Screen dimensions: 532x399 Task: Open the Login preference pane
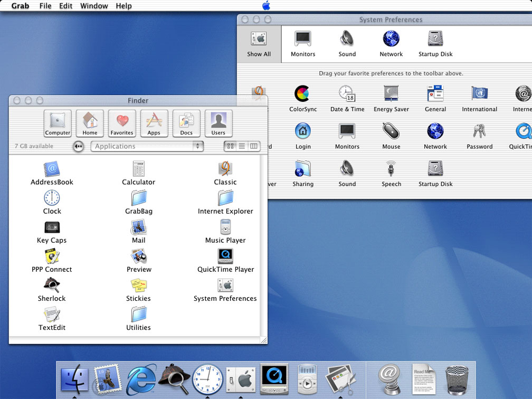tap(302, 136)
